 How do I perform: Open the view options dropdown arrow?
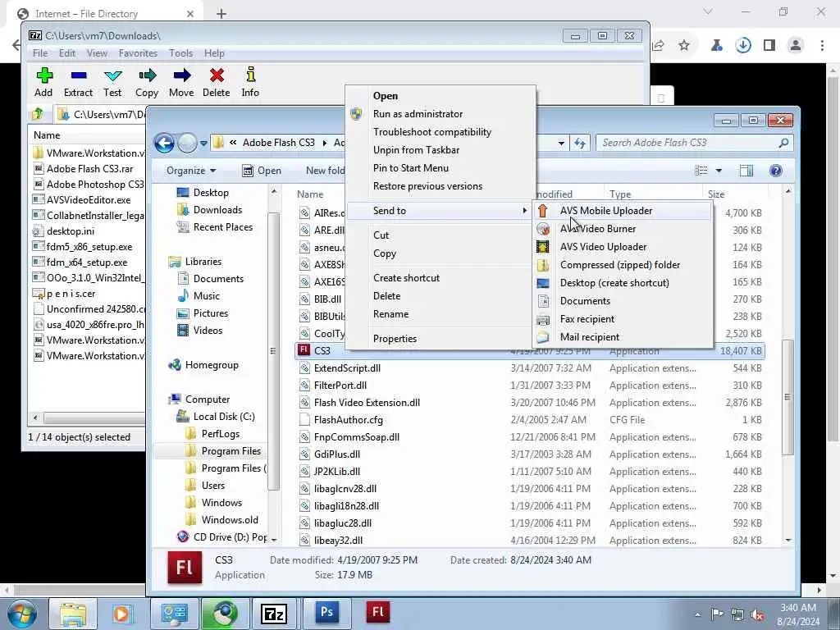719,171
